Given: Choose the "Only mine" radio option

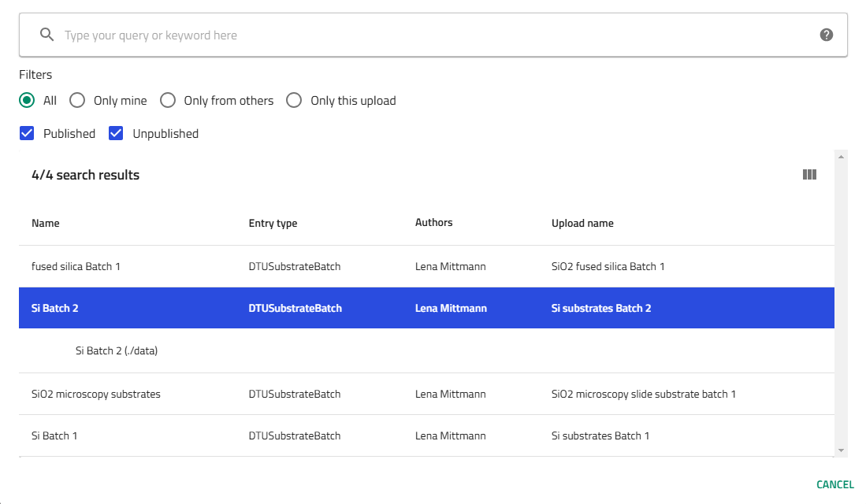Looking at the screenshot, I should tap(77, 101).
